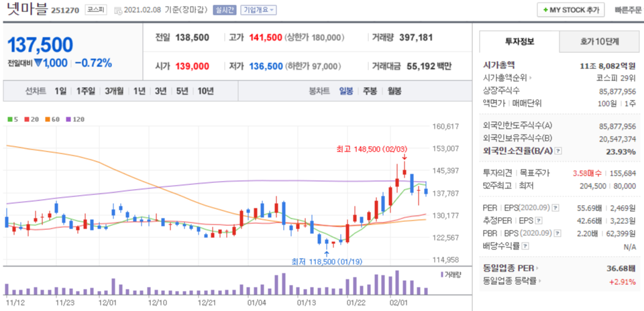Click the 동일업종 등락률 value +2.91%
This screenshot has width=644, height=311.
click(623, 282)
